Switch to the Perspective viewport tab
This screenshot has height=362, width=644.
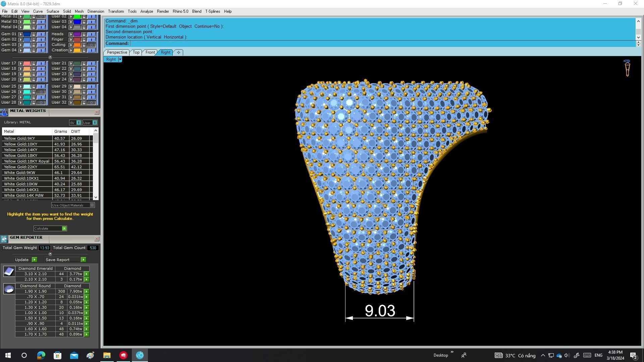(117, 52)
